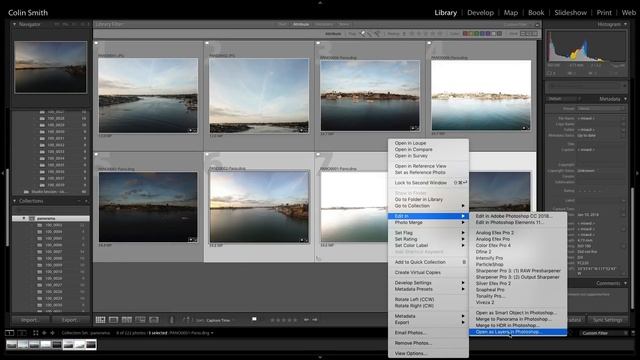This screenshot has height=360, width=640.
Task: Collapse the panorama collection set
Action: click(24, 218)
